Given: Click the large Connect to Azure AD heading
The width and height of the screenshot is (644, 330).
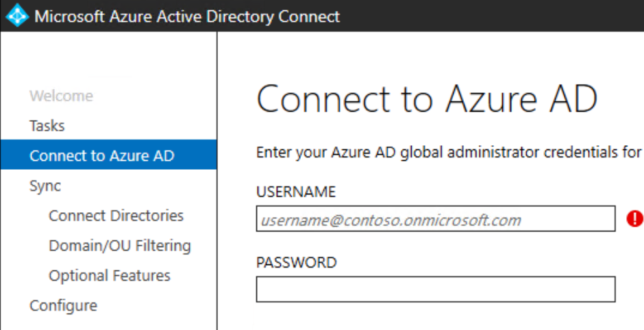Looking at the screenshot, I should pos(426,99).
